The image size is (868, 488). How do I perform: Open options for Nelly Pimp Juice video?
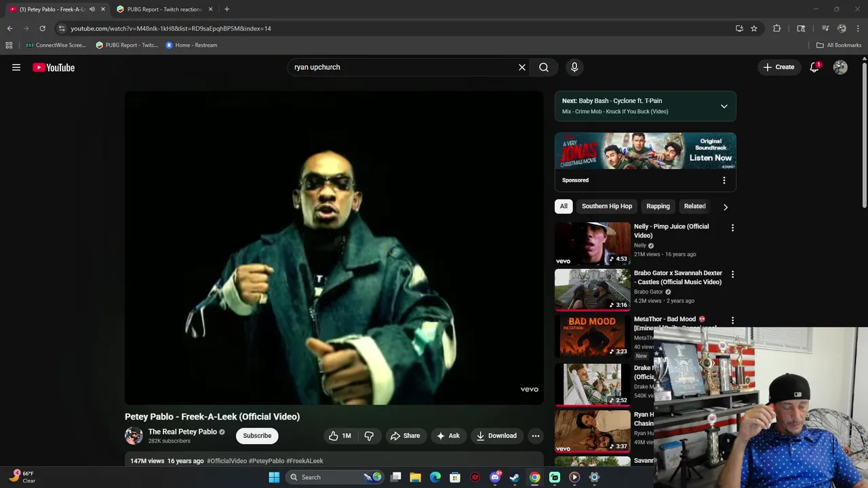click(732, 228)
